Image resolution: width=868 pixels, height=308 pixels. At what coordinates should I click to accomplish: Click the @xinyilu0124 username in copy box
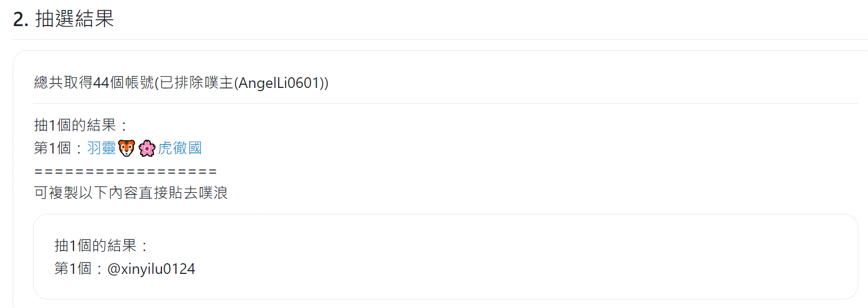tap(151, 269)
